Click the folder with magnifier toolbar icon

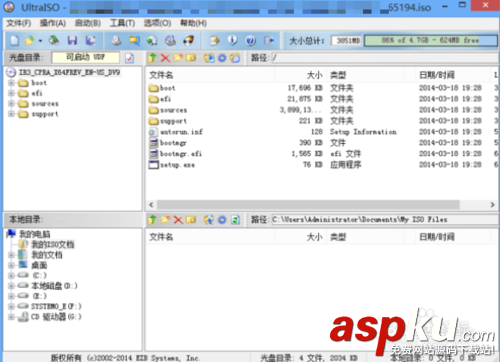(x=134, y=41)
